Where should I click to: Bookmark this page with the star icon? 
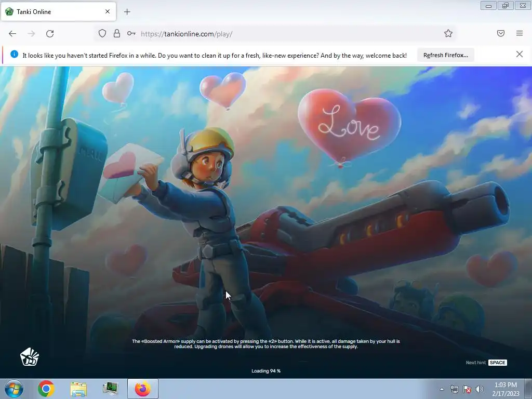pos(448,33)
